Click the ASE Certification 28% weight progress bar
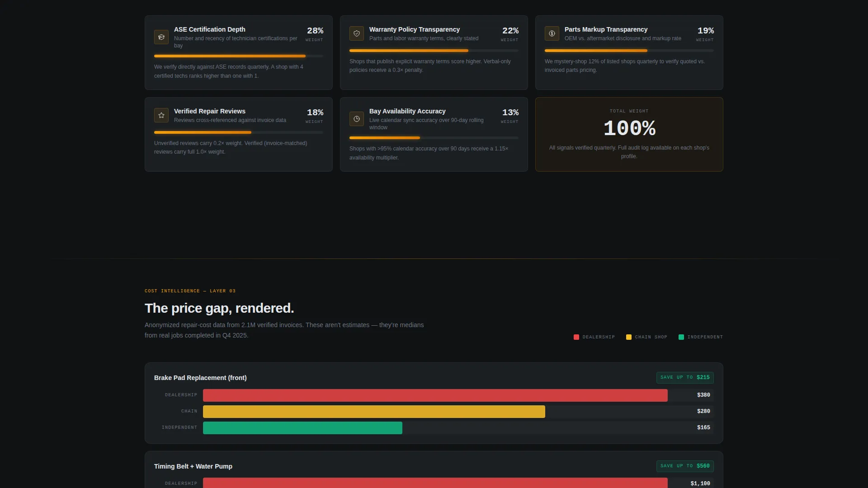 239,56
